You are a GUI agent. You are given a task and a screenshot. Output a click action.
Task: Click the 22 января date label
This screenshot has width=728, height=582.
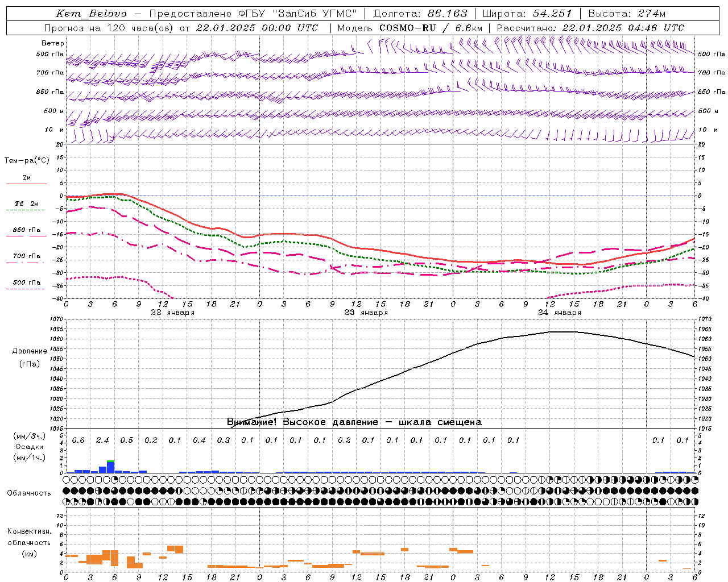(172, 313)
